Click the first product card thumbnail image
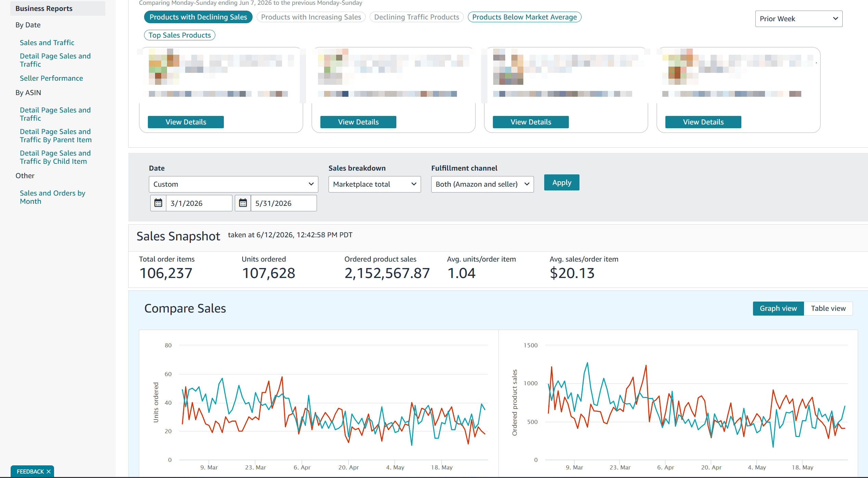Image resolution: width=868 pixels, height=478 pixels. tap(164, 67)
